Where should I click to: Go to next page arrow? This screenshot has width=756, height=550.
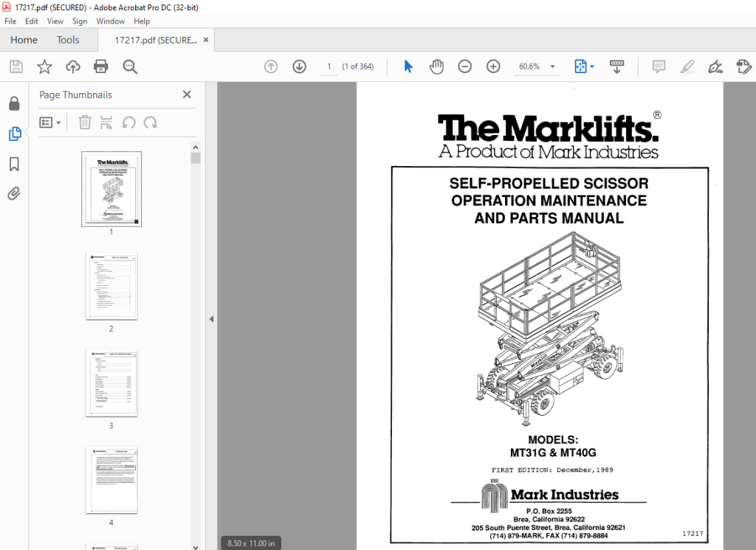point(300,66)
